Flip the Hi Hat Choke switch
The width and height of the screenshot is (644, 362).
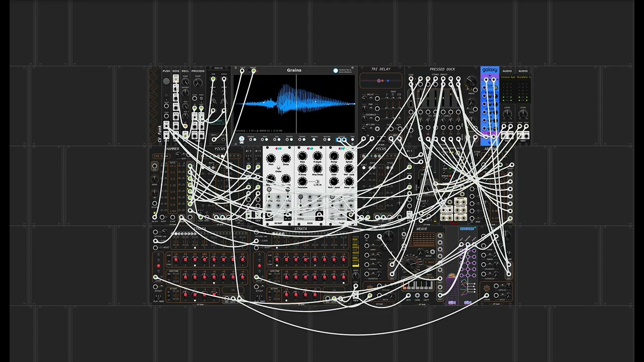pyautogui.click(x=278, y=168)
